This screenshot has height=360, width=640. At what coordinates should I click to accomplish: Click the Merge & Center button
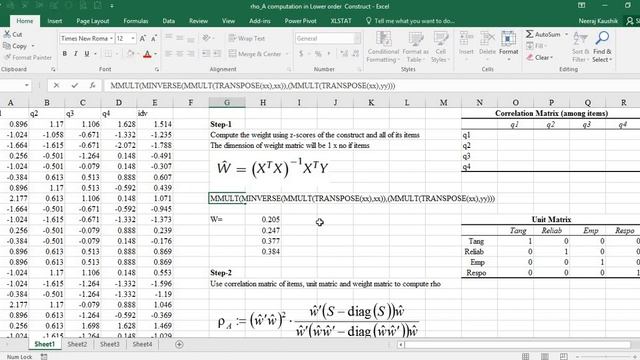point(255,53)
